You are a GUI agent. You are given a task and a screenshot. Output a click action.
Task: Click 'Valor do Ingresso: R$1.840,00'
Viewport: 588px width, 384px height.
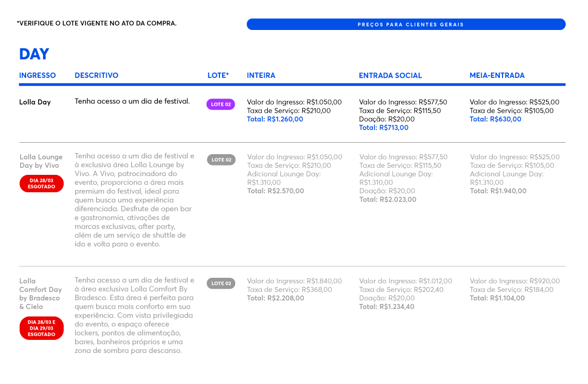(x=295, y=281)
